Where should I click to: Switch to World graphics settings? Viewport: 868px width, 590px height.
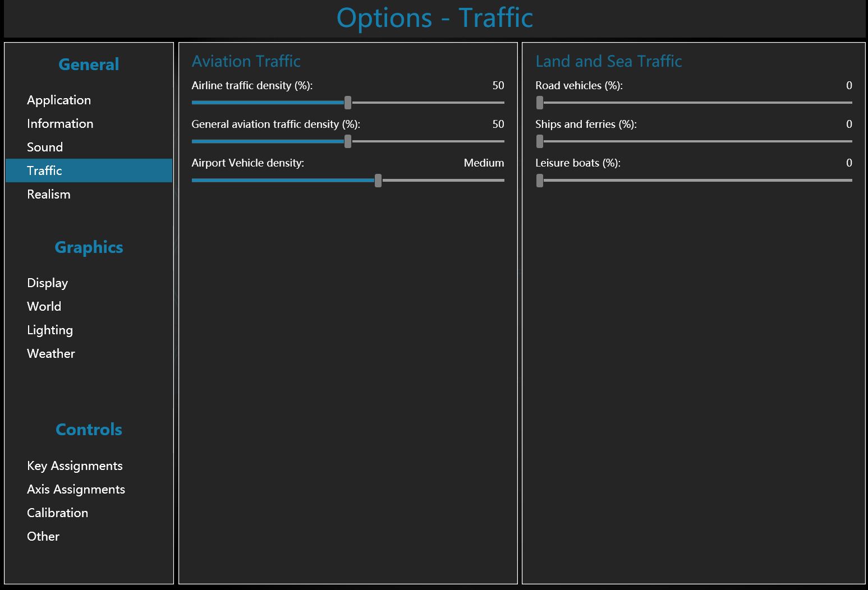(x=44, y=306)
